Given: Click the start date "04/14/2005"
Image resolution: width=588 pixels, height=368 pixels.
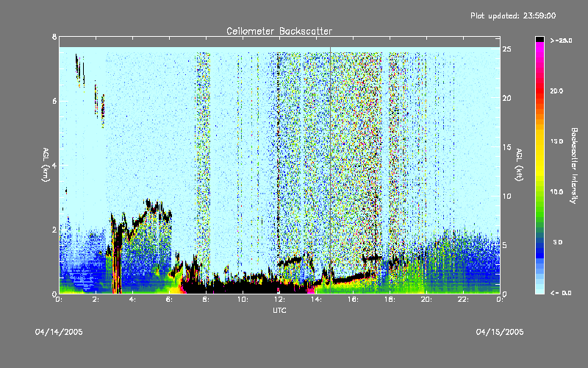Looking at the screenshot, I should click(59, 332).
